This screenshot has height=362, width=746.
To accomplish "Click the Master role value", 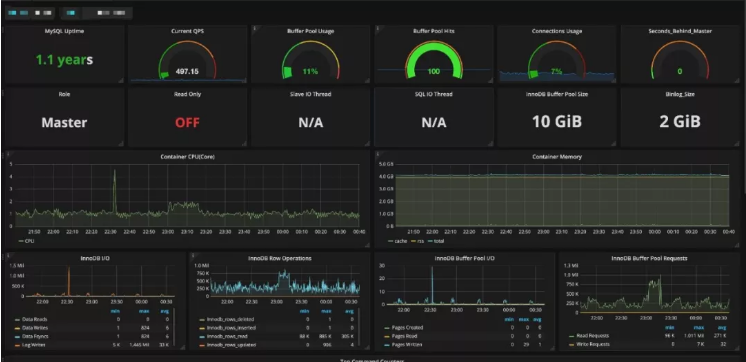I will [64, 123].
